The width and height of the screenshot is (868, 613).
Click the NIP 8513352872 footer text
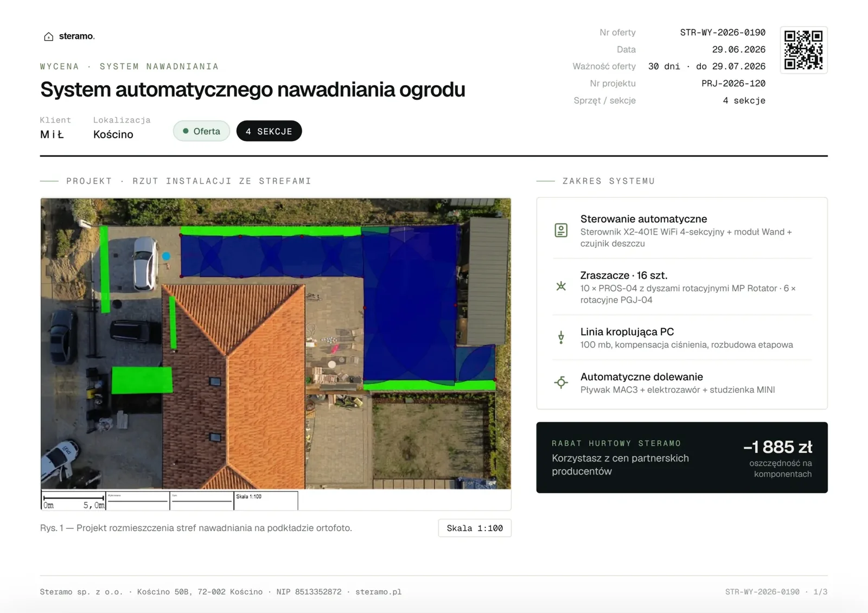(x=309, y=592)
